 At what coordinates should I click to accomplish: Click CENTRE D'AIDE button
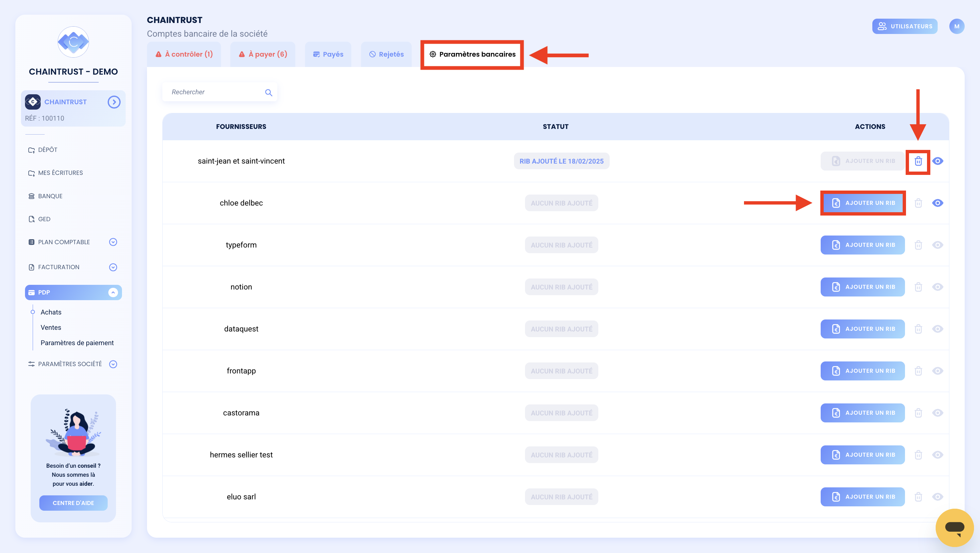pos(73,503)
